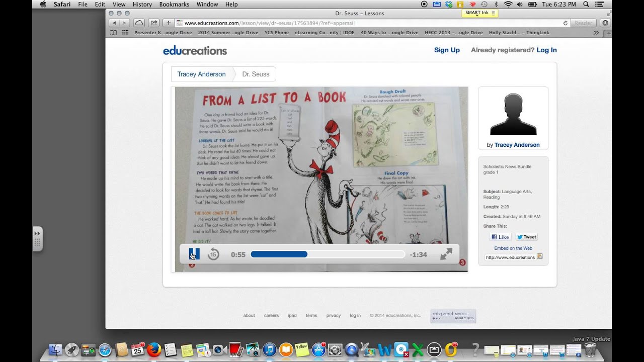The image size is (644, 362).
Task: Open the Bookmarks menu
Action: (174, 4)
